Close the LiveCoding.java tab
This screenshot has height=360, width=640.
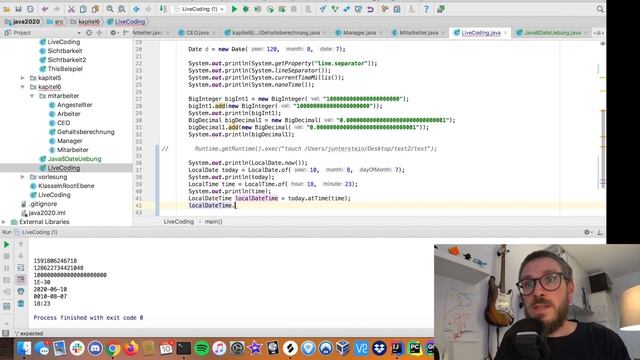point(505,33)
